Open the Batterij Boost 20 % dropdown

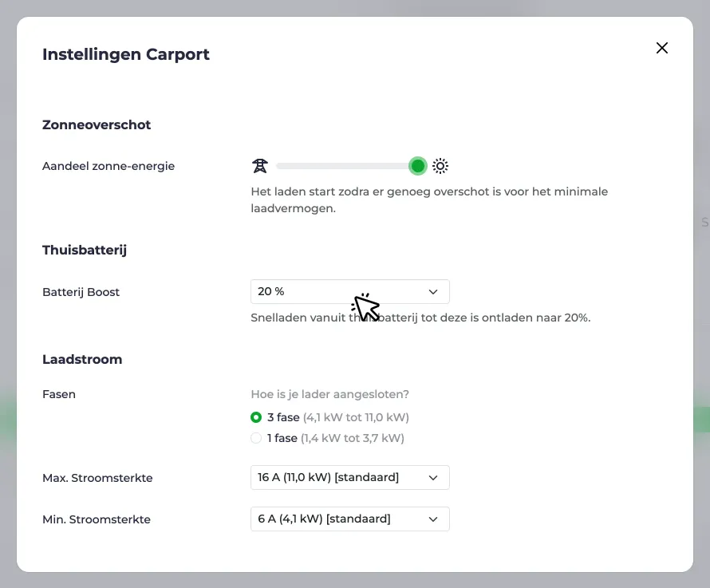[350, 292]
